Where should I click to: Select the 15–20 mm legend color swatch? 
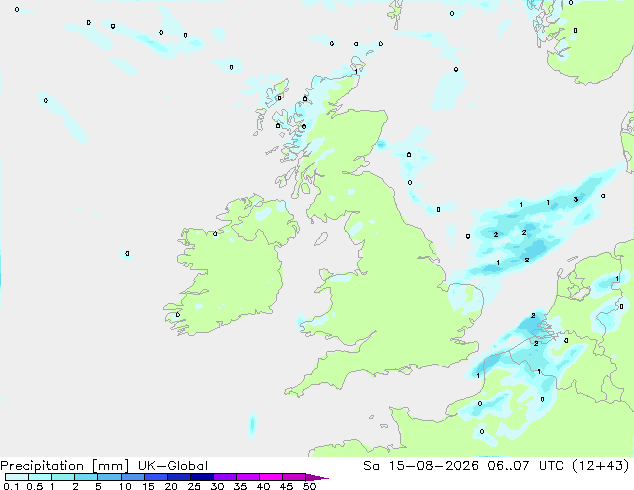[x=156, y=477]
